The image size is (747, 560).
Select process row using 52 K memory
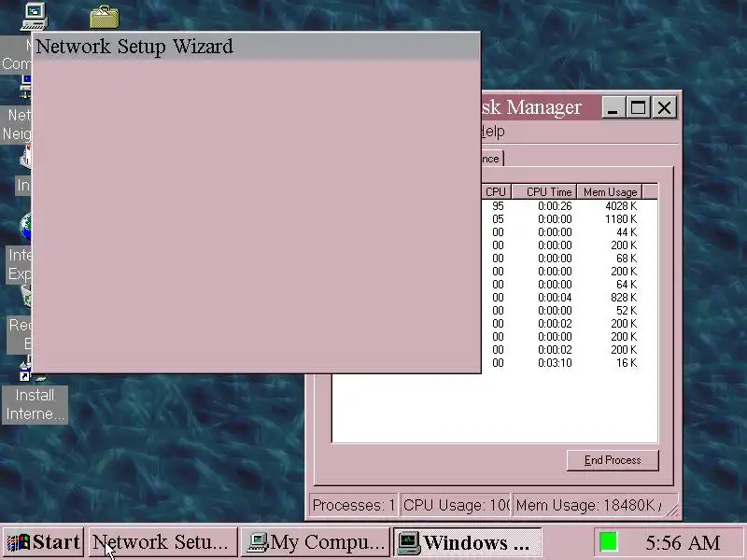click(570, 311)
